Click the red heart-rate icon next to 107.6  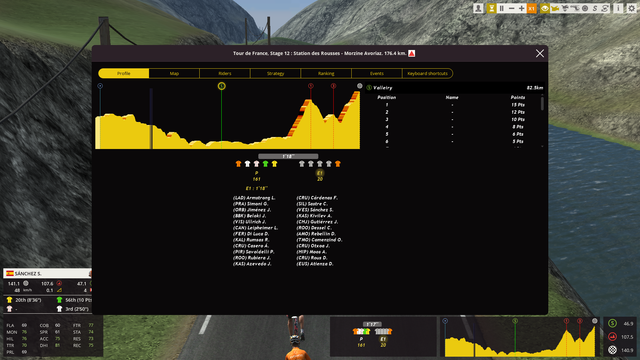pyautogui.click(x=59, y=283)
